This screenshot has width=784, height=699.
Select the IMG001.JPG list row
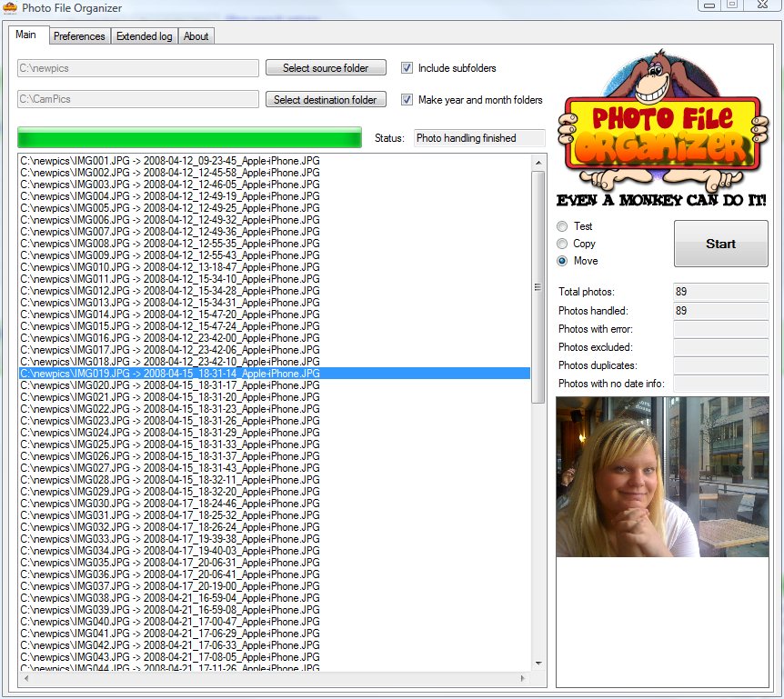coord(275,161)
